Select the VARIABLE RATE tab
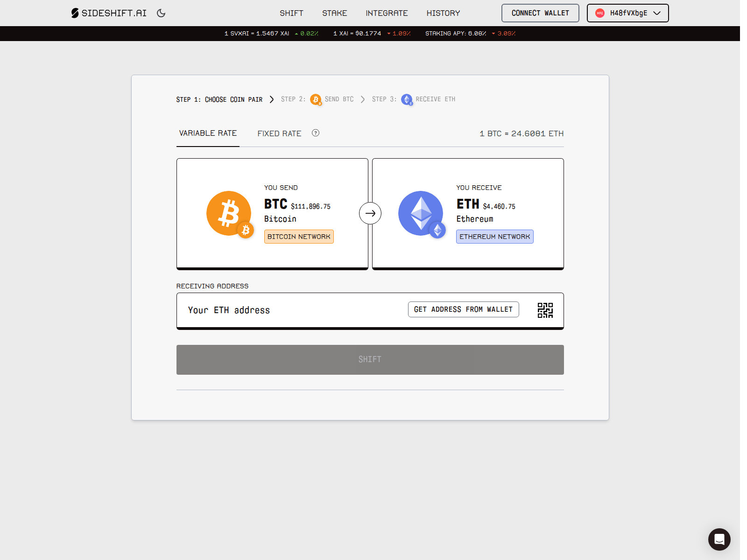The image size is (747, 560). (x=208, y=133)
